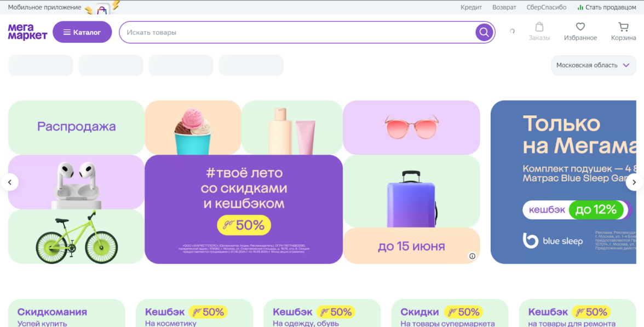Open the Каталог catalog menu button
Viewport: 644px width, 327px height.
82,32
